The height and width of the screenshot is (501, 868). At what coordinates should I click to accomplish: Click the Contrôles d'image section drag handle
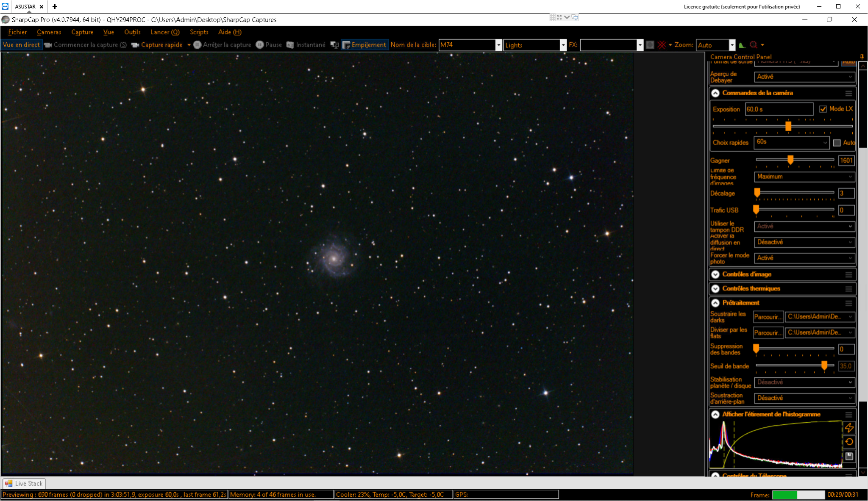click(x=849, y=274)
